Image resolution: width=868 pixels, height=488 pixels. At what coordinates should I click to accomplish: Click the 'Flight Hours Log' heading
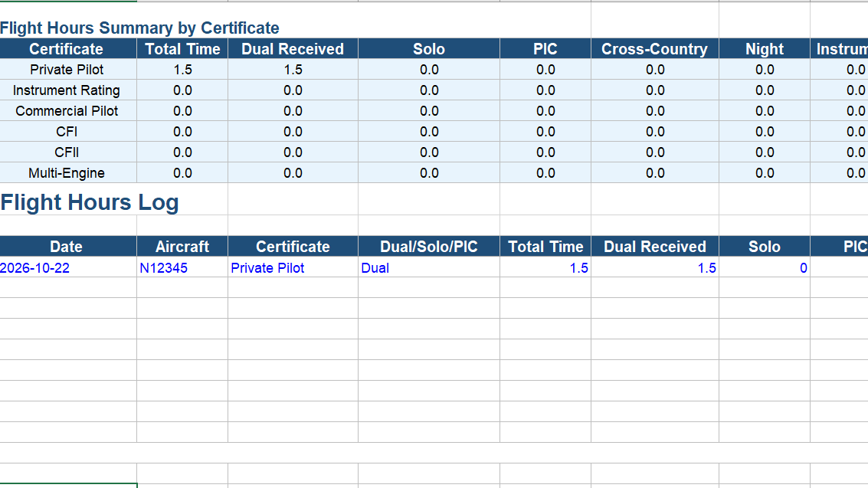pyautogui.click(x=89, y=202)
